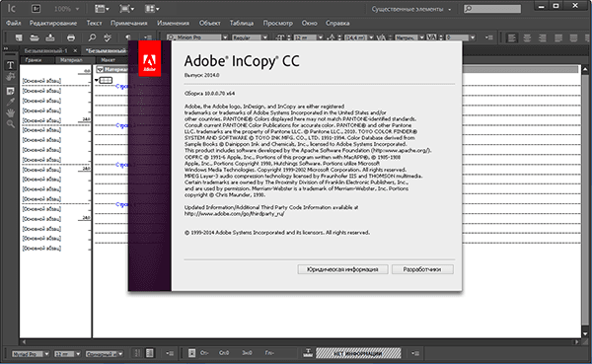Click the Разработчики button
Screen dimensions: 592x364
pyautogui.click(x=422, y=269)
